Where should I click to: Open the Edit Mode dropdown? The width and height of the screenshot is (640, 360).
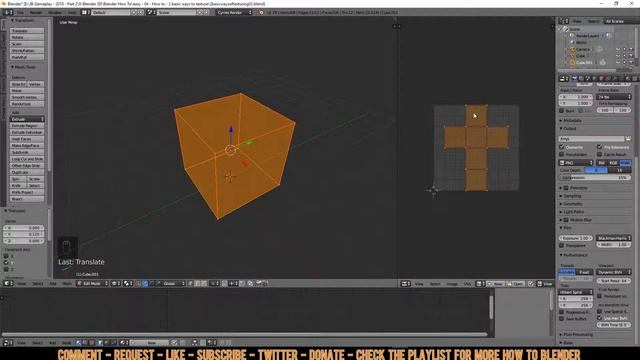(93, 283)
